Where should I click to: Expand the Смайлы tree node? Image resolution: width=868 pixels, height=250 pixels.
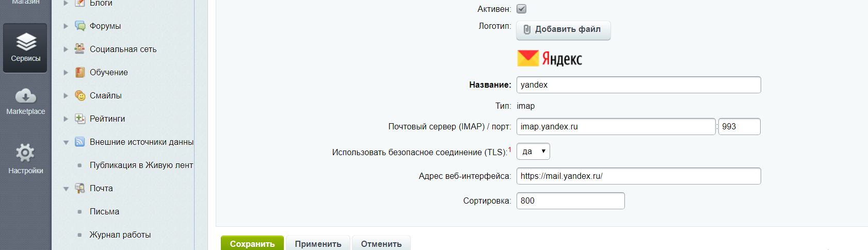(x=66, y=95)
